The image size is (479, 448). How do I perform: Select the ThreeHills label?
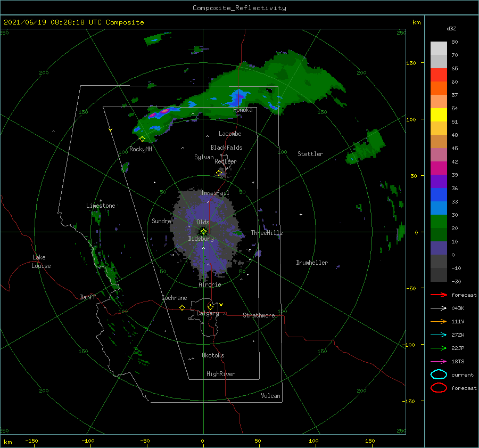coord(267,233)
